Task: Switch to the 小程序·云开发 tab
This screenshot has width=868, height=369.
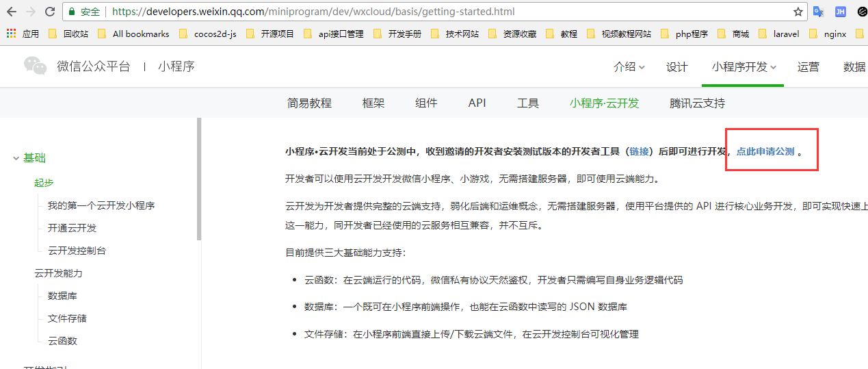Action: click(604, 103)
